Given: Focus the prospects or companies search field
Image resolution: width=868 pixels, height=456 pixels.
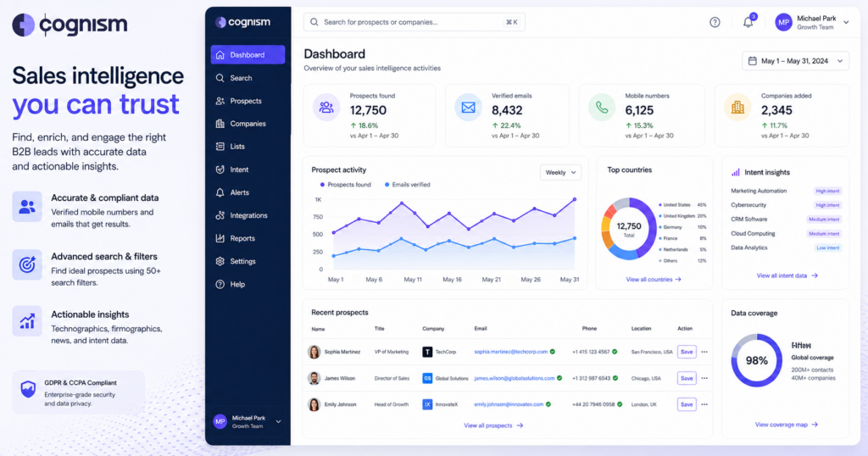Looking at the screenshot, I should [x=414, y=22].
